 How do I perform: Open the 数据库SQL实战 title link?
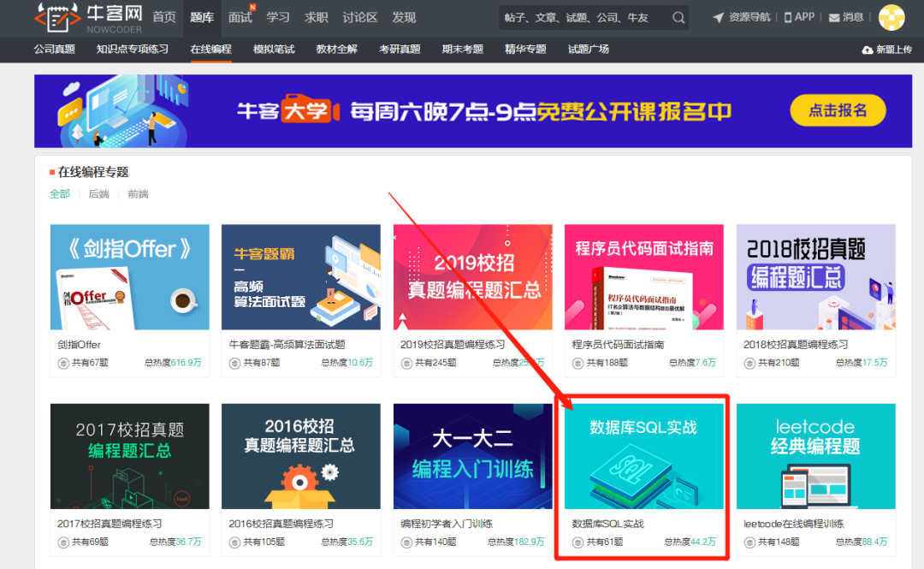coord(607,524)
